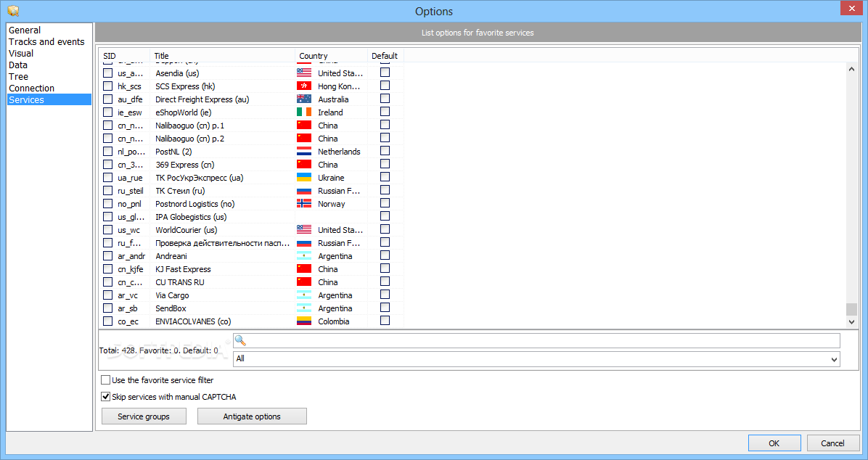
Task: Close the Options window
Action: 851,8
